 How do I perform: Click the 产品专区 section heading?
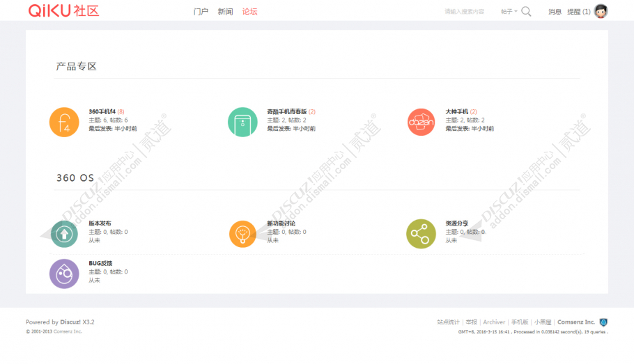click(76, 66)
